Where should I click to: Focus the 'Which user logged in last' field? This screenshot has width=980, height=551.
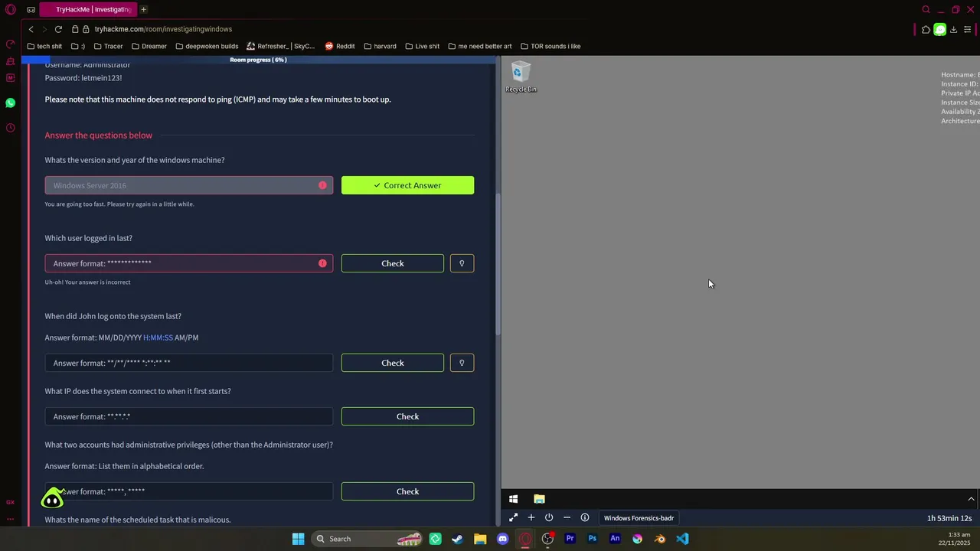pyautogui.click(x=188, y=263)
